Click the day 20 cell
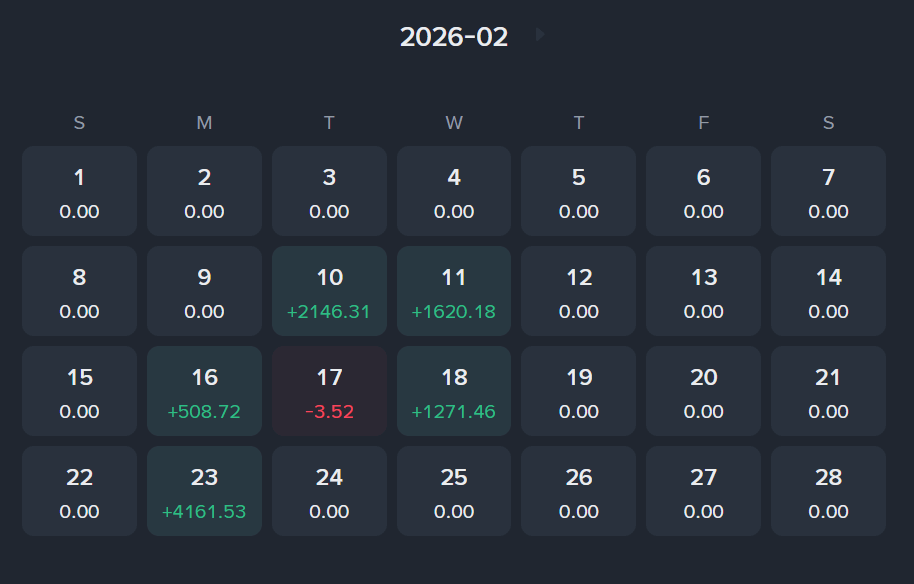 point(703,391)
